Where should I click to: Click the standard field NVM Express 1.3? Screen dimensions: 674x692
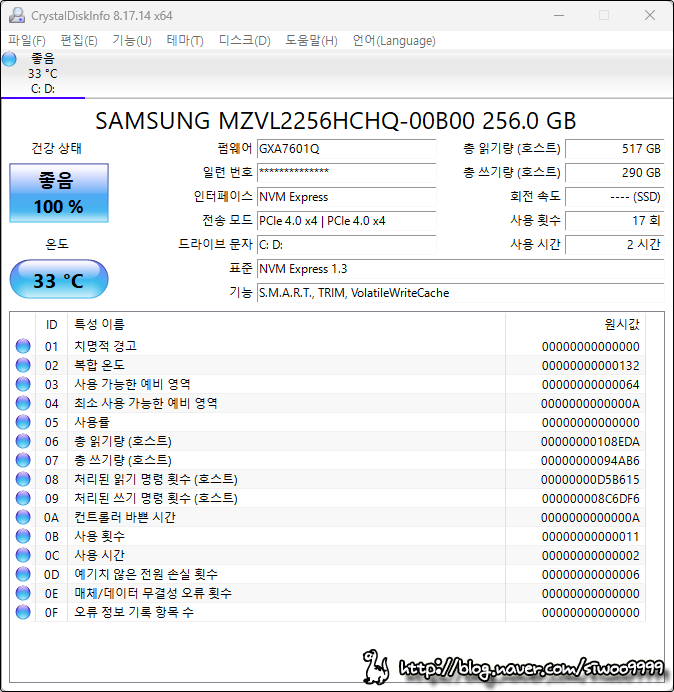click(x=460, y=268)
